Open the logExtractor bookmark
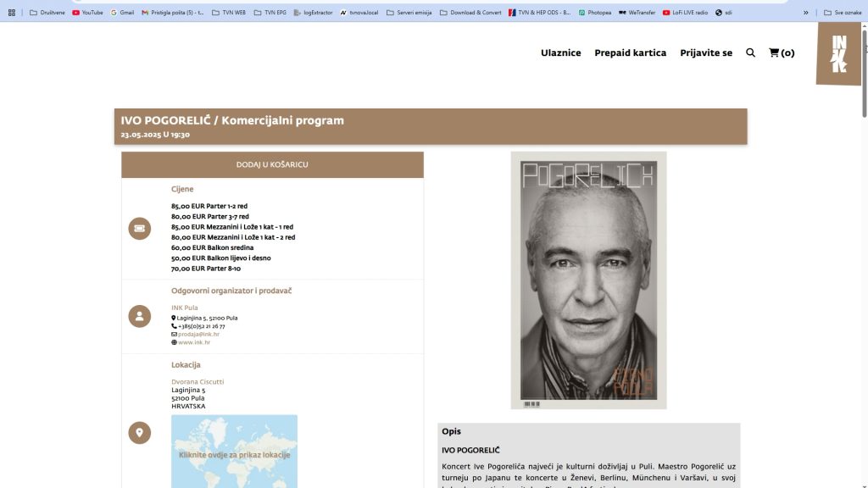This screenshot has height=488, width=868. coord(314,12)
